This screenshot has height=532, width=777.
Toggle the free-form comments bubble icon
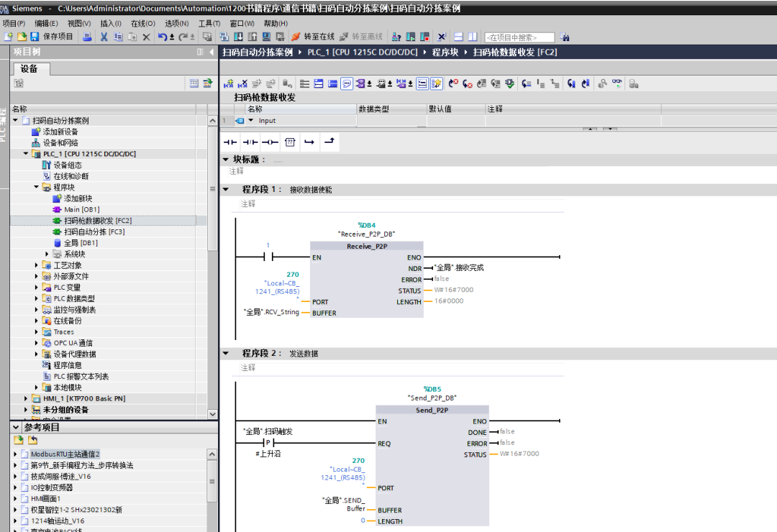point(347,83)
